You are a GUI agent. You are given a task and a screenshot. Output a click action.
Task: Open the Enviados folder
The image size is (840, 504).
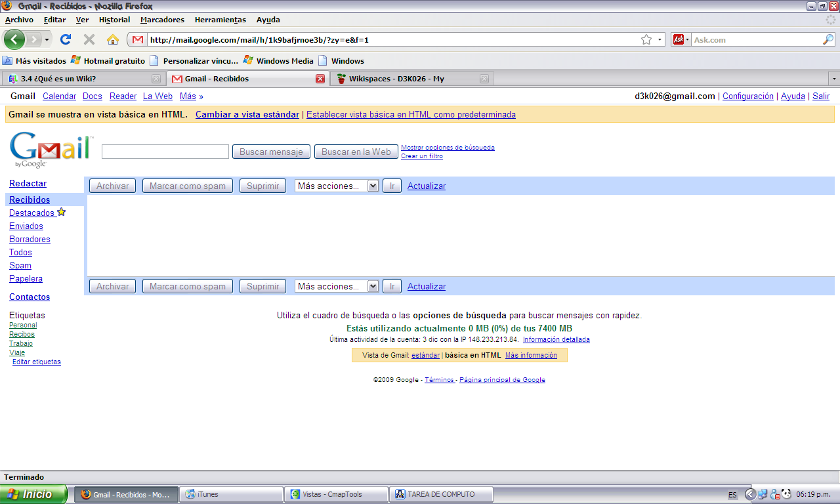[26, 226]
